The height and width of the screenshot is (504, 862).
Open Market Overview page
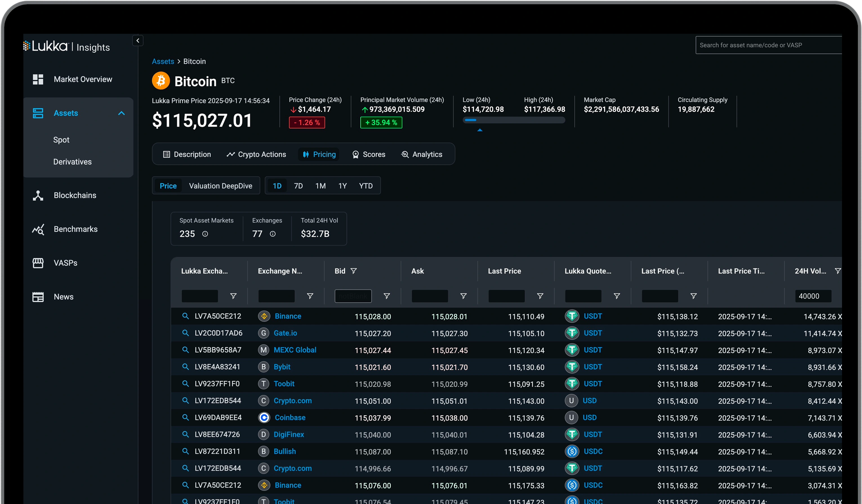(x=83, y=79)
